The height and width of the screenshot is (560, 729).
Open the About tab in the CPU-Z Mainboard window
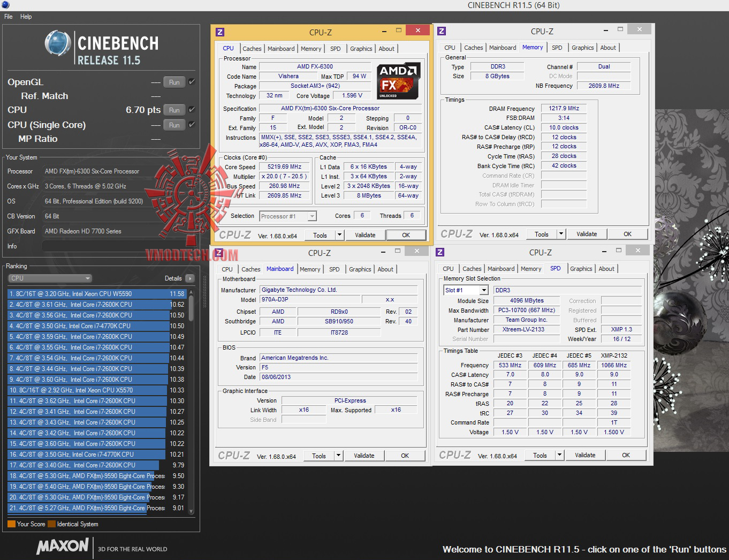tap(385, 269)
